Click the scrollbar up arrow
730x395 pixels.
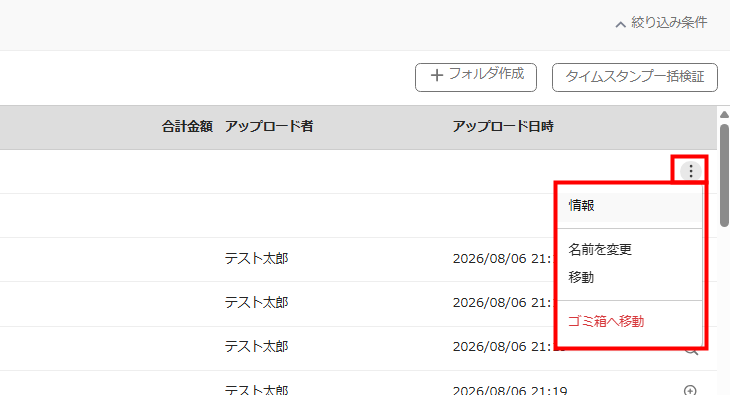(724, 115)
